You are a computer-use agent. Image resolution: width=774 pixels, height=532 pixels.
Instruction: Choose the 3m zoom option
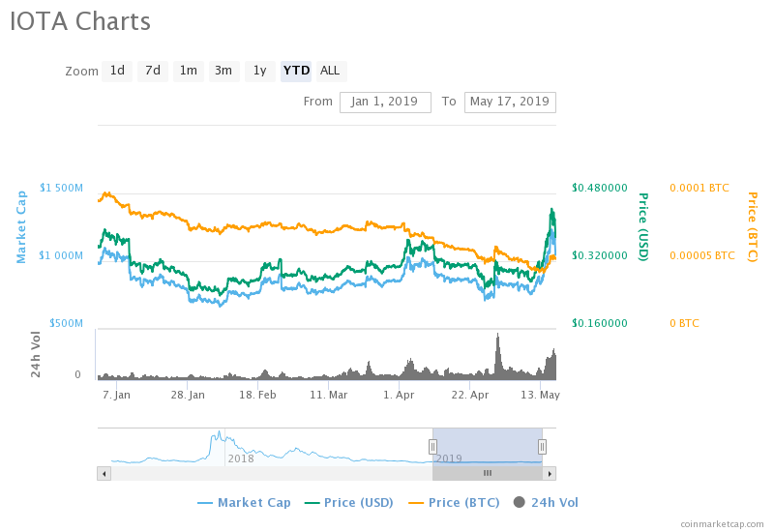coord(223,71)
